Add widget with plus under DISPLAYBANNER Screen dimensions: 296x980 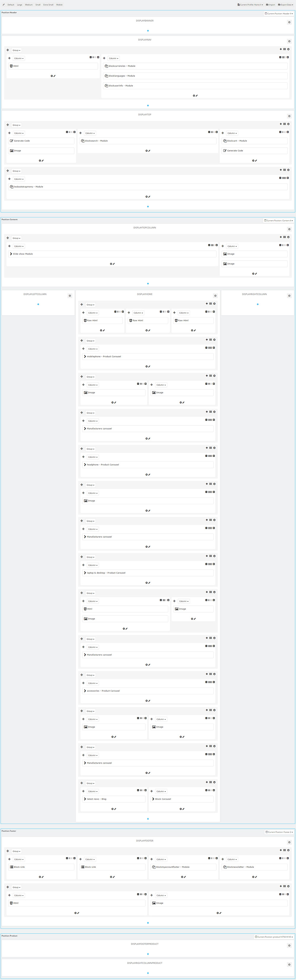click(x=148, y=31)
